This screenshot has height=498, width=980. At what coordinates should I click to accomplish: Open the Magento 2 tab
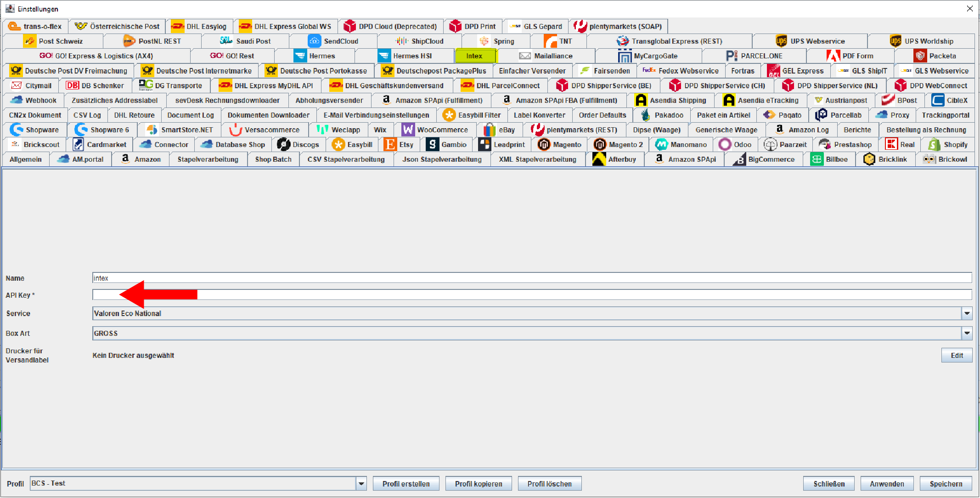coord(618,144)
